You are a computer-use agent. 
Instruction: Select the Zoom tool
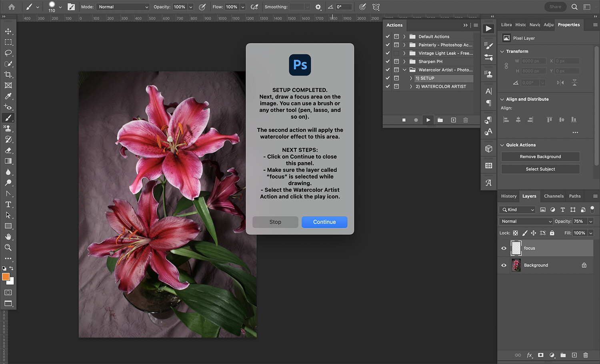(8, 247)
